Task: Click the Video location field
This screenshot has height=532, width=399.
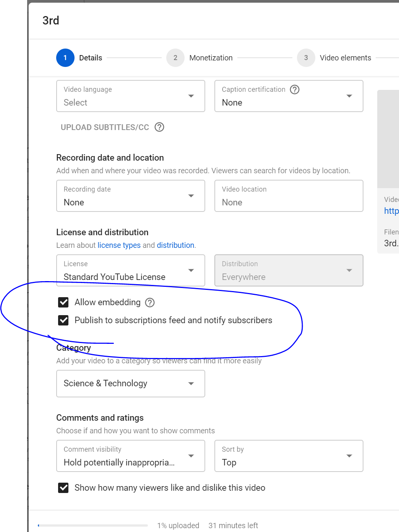Action: coord(289,196)
